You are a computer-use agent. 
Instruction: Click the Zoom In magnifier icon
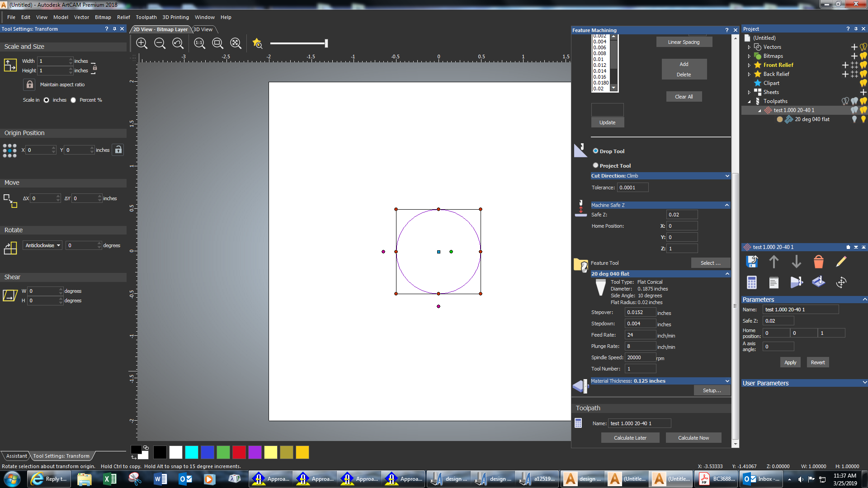coord(142,43)
